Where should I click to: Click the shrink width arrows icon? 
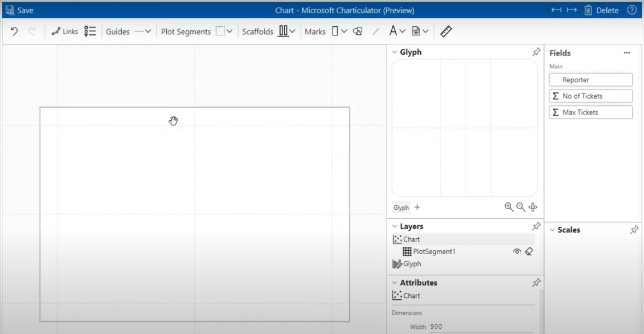[x=556, y=10]
